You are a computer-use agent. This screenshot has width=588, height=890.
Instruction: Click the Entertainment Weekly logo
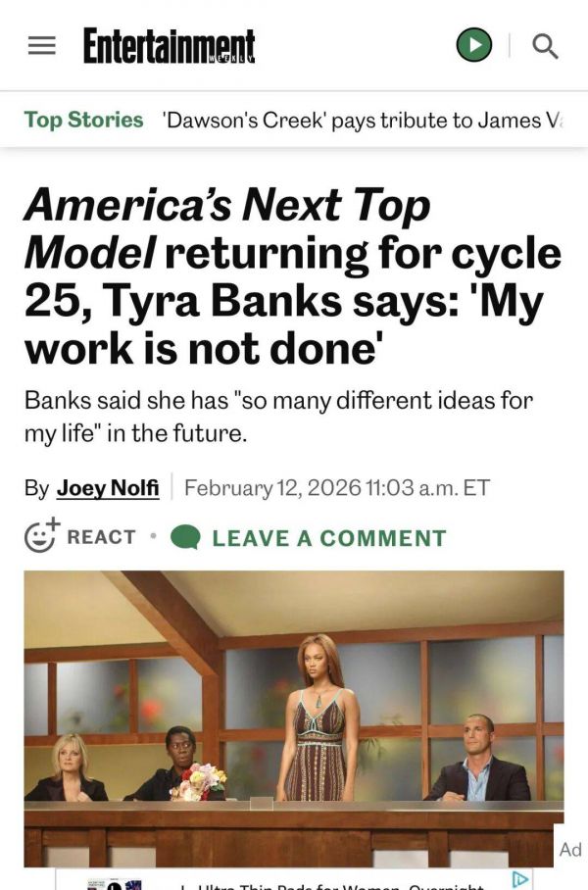[169, 46]
